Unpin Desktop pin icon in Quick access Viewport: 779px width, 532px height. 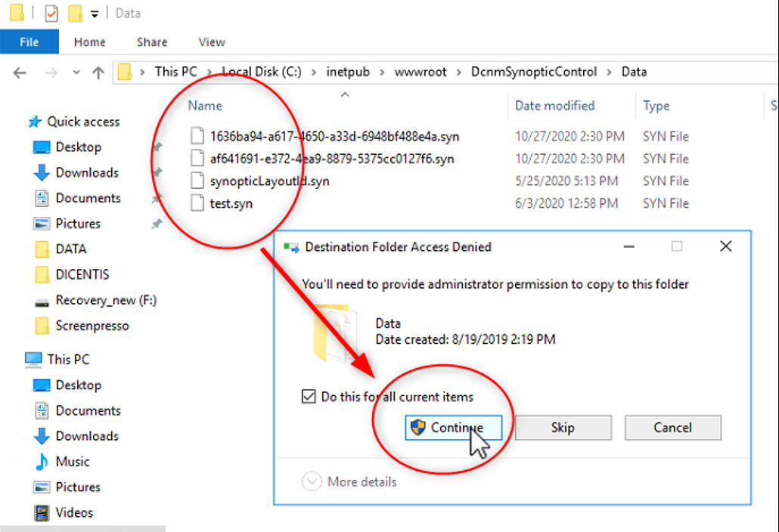coord(157,147)
